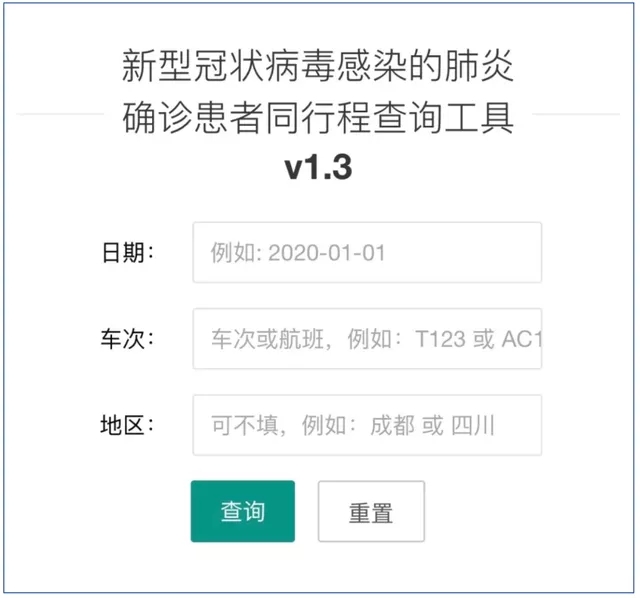Image resolution: width=640 pixels, height=598 pixels.
Task: Click placeholder 可不填，例如：成都 或 四川
Action: pyautogui.click(x=353, y=426)
